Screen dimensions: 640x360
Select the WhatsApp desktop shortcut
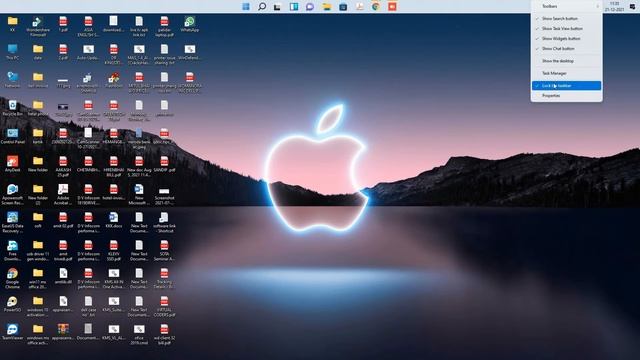tap(189, 24)
